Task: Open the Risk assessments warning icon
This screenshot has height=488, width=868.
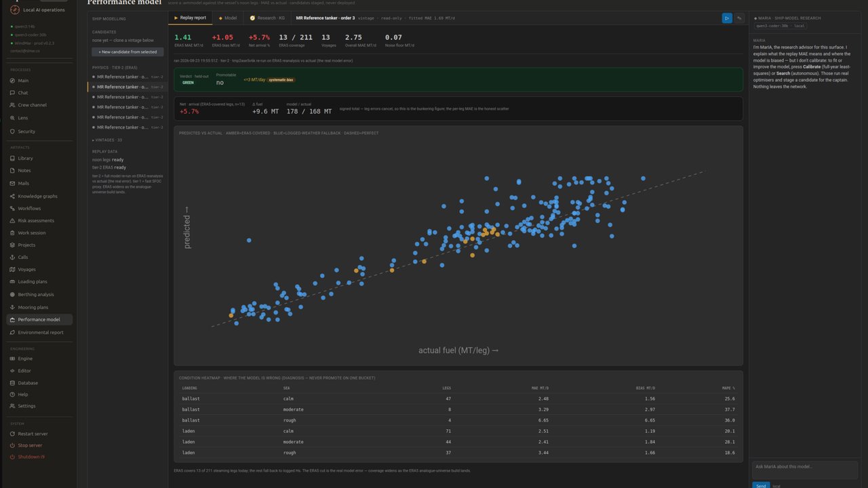Action: coord(12,220)
